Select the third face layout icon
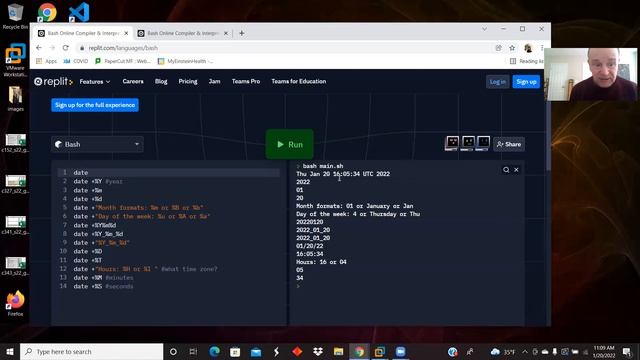The image size is (640, 360). tap(483, 143)
